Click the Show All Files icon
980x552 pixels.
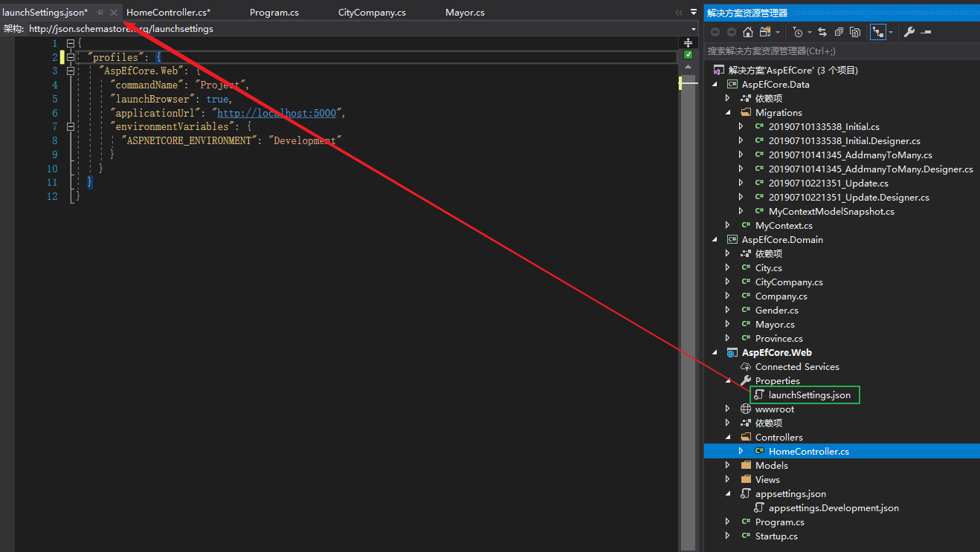tap(855, 32)
